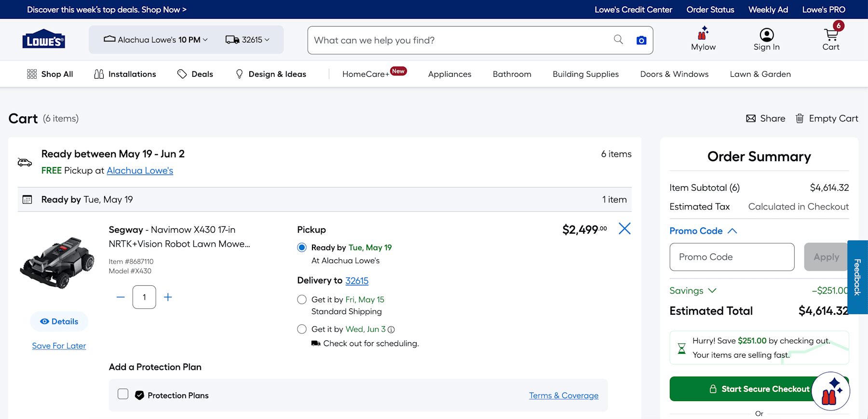
Task: Click the 32615 delivery ZIP link
Action: point(357,280)
